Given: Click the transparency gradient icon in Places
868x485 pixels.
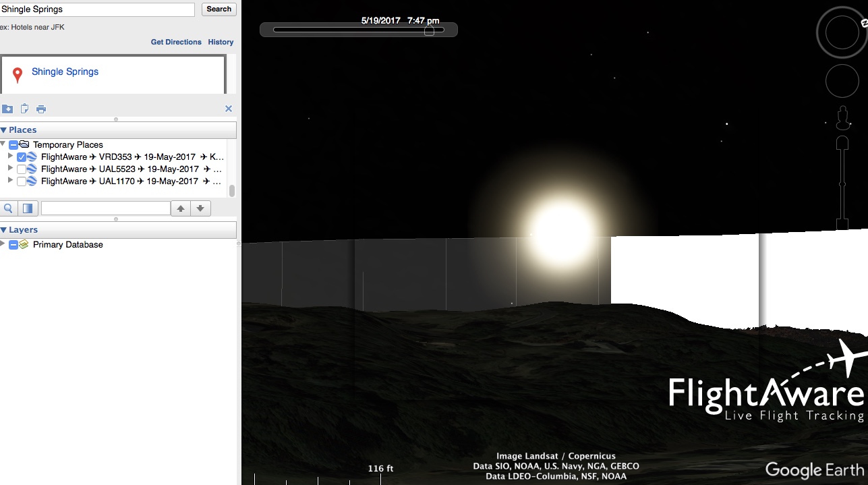Looking at the screenshot, I should click(x=28, y=208).
